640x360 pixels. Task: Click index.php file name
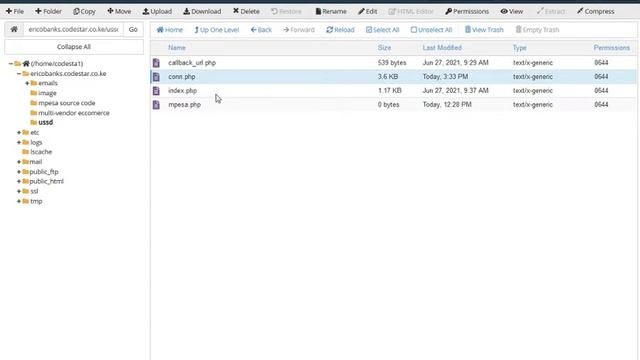(x=182, y=91)
